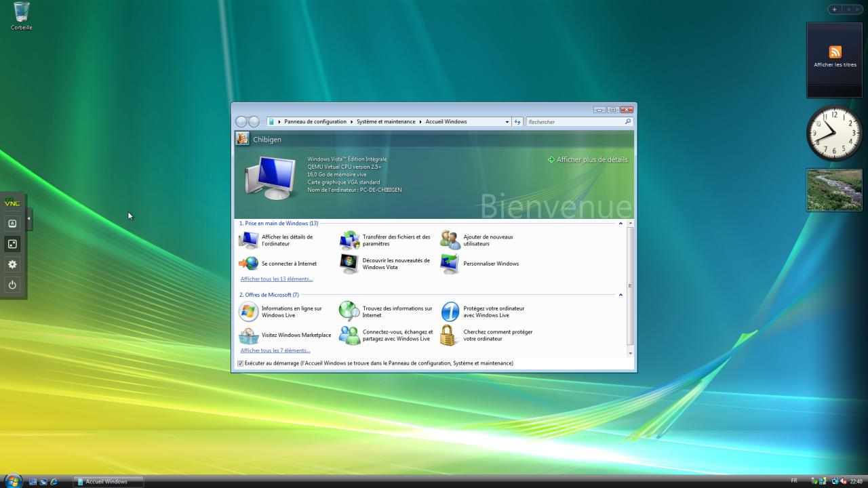Image resolution: width=868 pixels, height=488 pixels.
Task: Click the Windows Start orb
Action: tap(13, 481)
